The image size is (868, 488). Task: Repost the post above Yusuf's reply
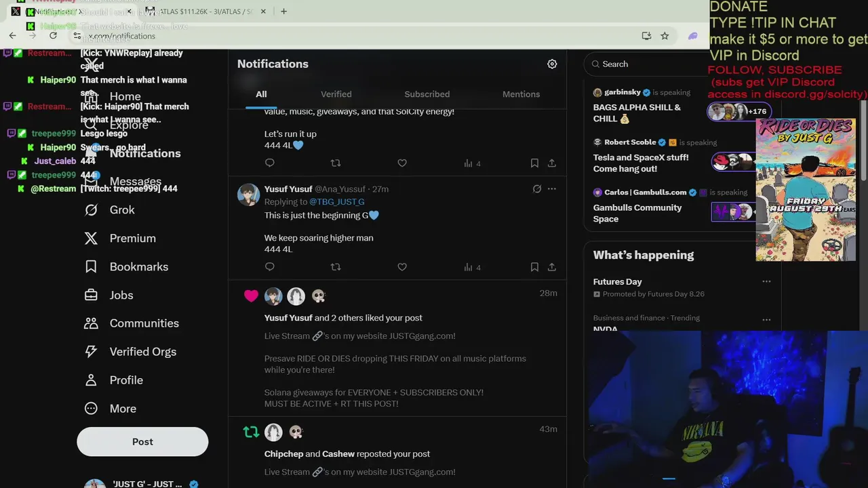point(335,163)
